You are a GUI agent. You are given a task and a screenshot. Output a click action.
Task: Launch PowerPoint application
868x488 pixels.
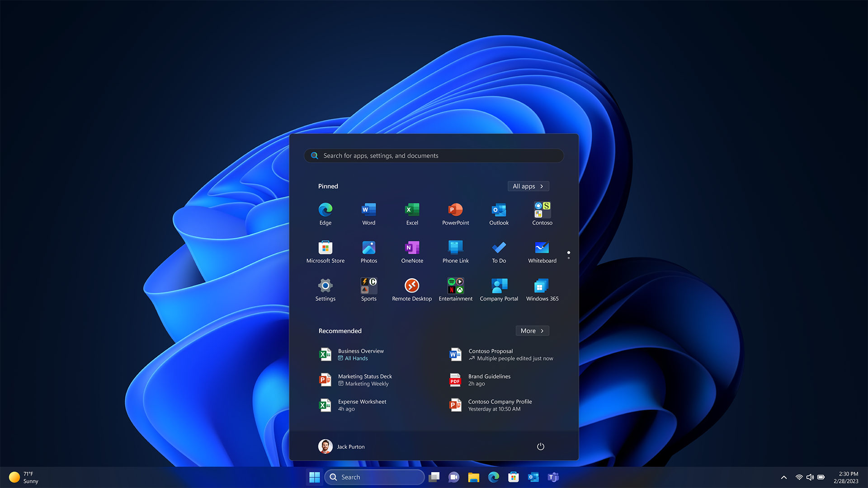click(x=455, y=213)
